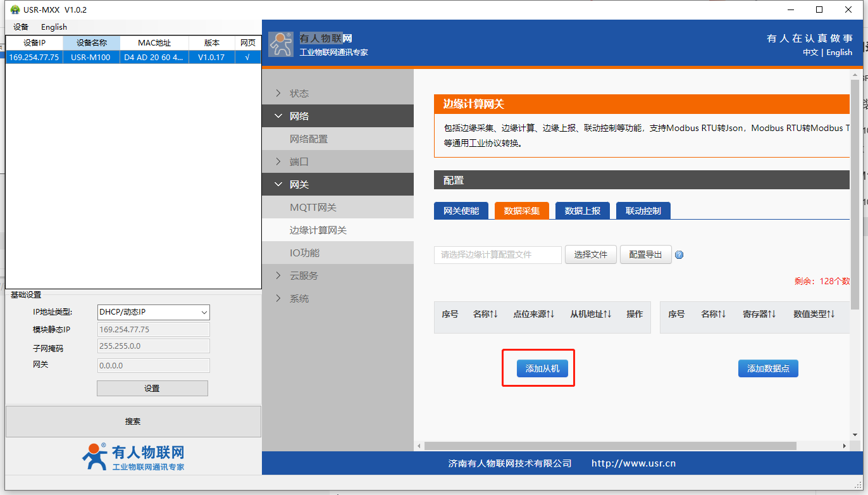Click the √ web page cell for USR-M100
The height and width of the screenshot is (495, 868).
click(x=247, y=57)
